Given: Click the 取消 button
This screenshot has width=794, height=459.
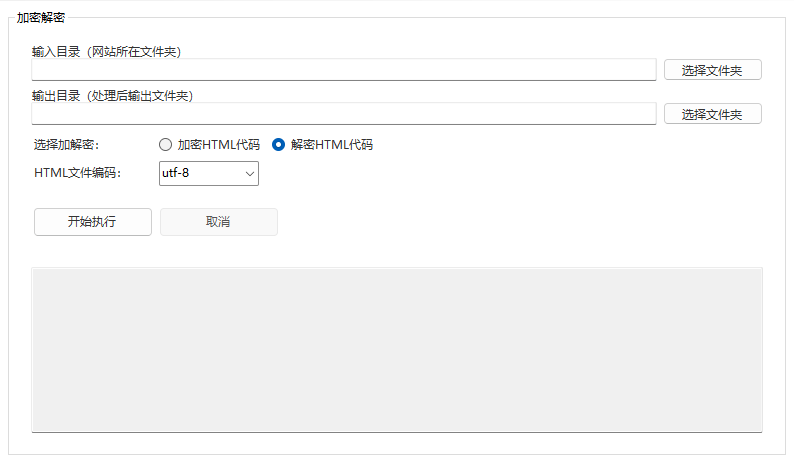Looking at the screenshot, I should point(218,222).
